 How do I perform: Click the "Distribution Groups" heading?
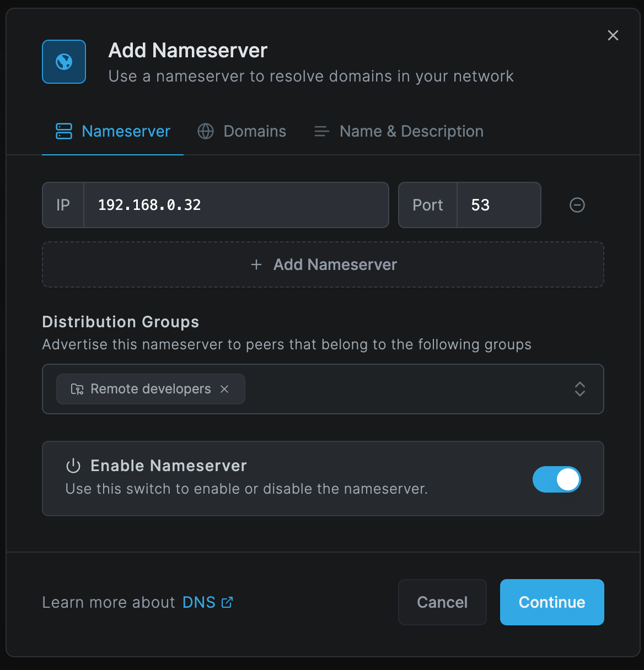pyautogui.click(x=121, y=322)
